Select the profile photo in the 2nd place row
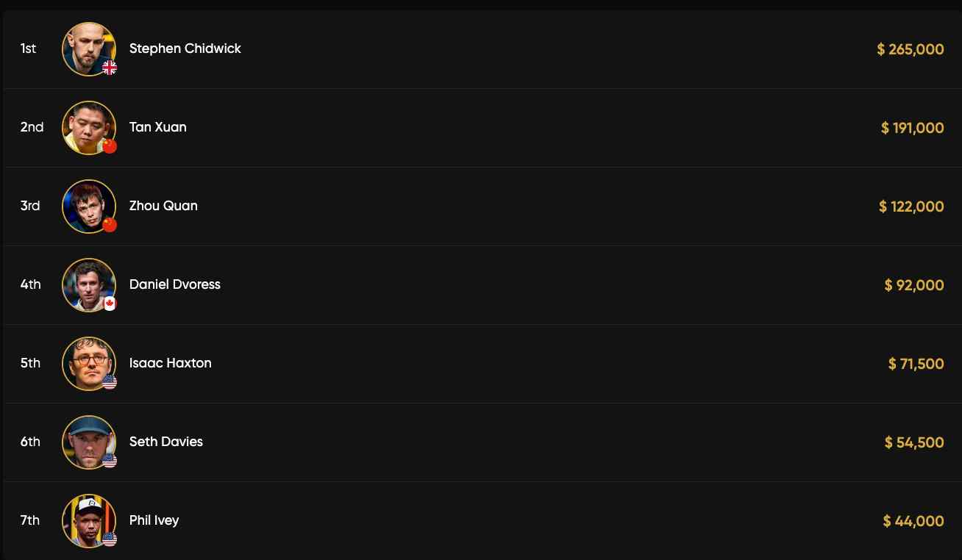 pyautogui.click(x=88, y=127)
